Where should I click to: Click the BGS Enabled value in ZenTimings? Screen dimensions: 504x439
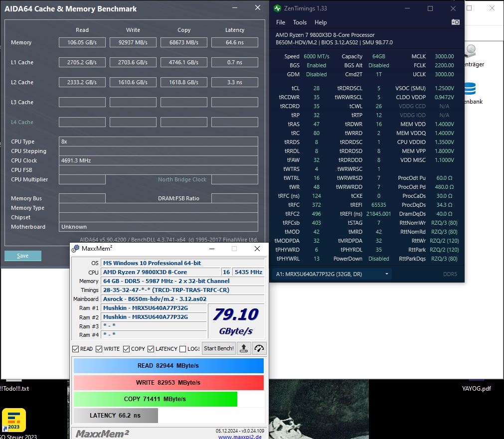pos(316,65)
